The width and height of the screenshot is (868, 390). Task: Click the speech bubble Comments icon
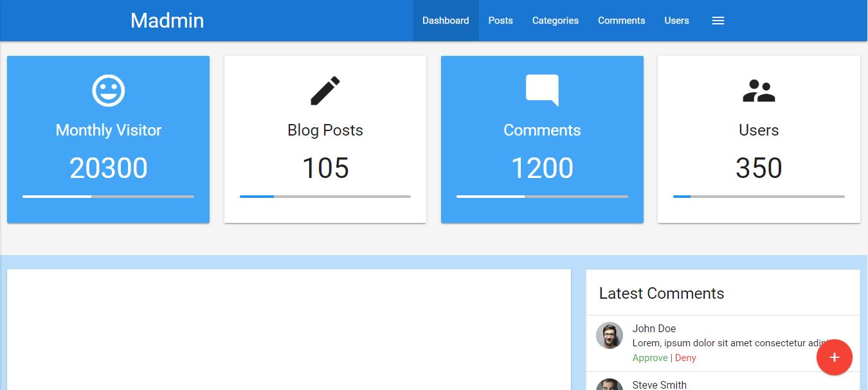click(542, 91)
